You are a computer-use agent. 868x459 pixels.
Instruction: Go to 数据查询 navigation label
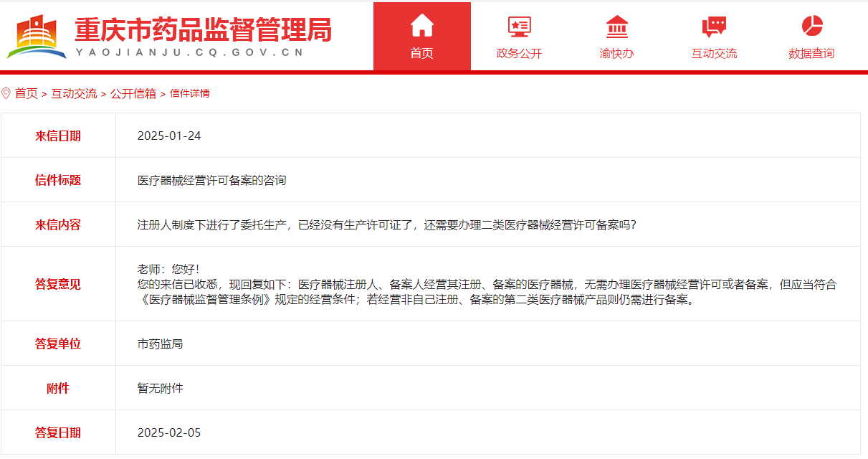pyautogui.click(x=811, y=54)
